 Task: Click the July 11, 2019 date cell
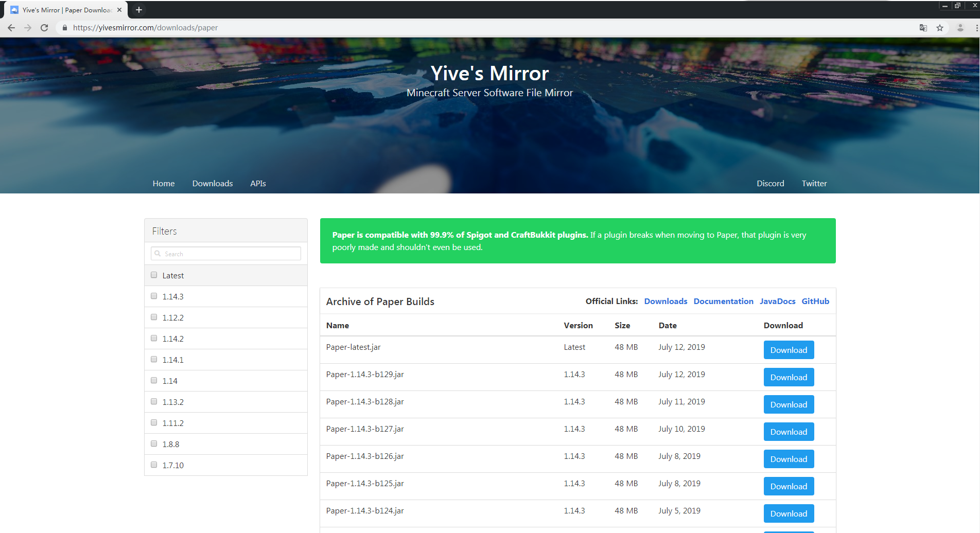(681, 402)
